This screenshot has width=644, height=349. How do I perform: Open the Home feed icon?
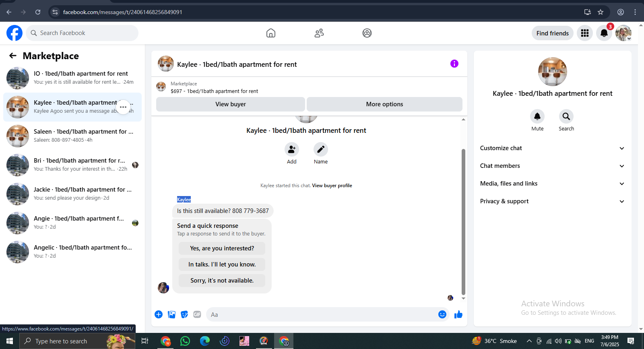[271, 33]
